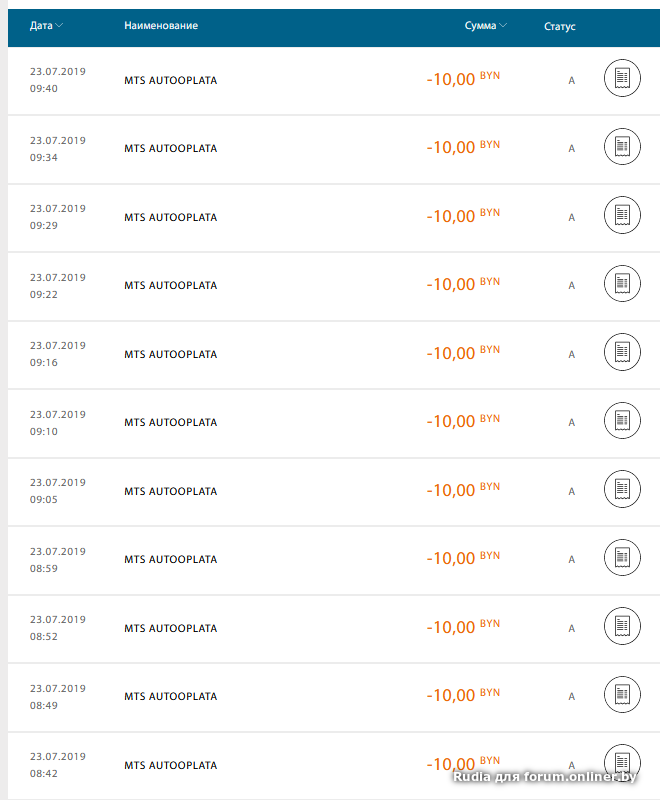This screenshot has height=800, width=660.
Task: Select the MTS AUTOOPLATA entry at 08:49
Action: click(170, 697)
